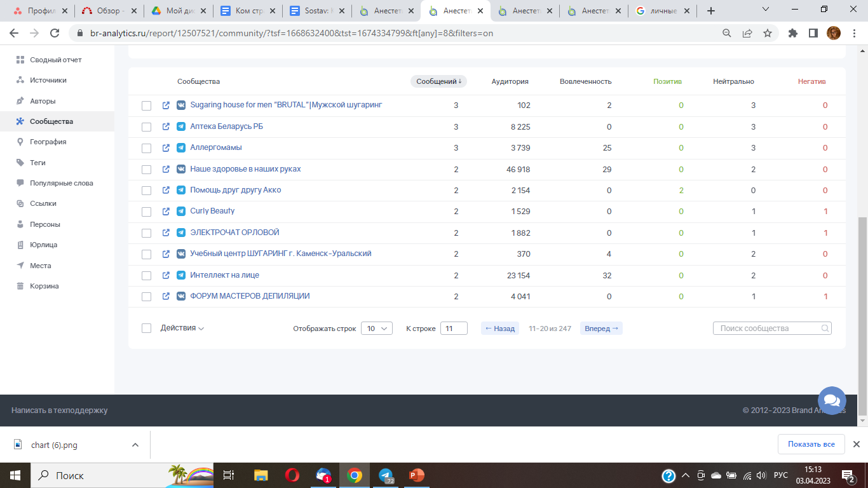Viewport: 868px width, 488px height.
Task: Click the magnifier icon in community search
Action: tap(825, 329)
